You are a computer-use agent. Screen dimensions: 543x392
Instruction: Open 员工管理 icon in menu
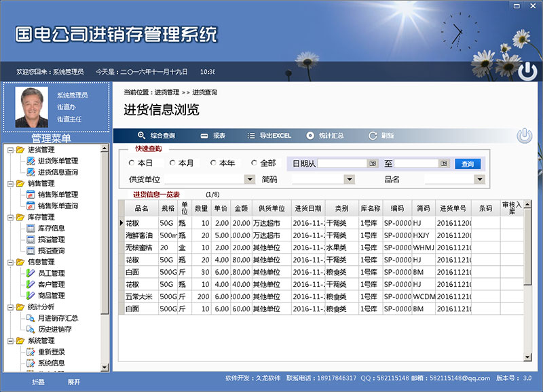coord(31,273)
